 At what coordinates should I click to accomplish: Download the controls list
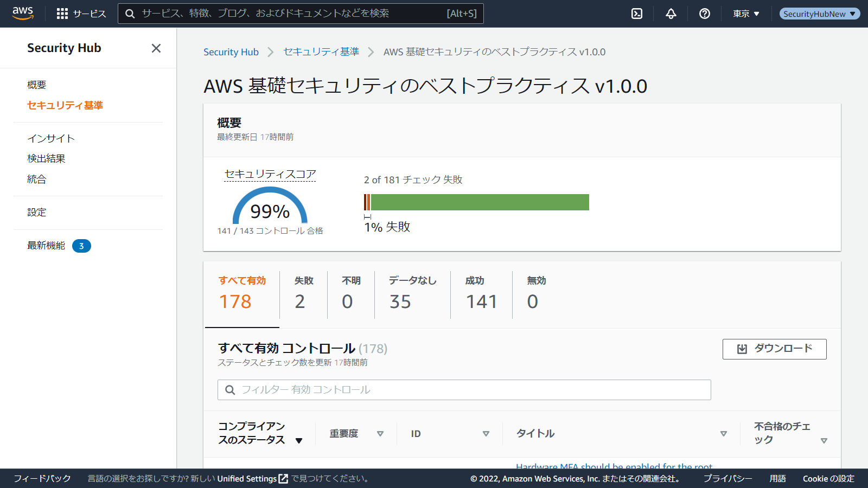tap(774, 349)
